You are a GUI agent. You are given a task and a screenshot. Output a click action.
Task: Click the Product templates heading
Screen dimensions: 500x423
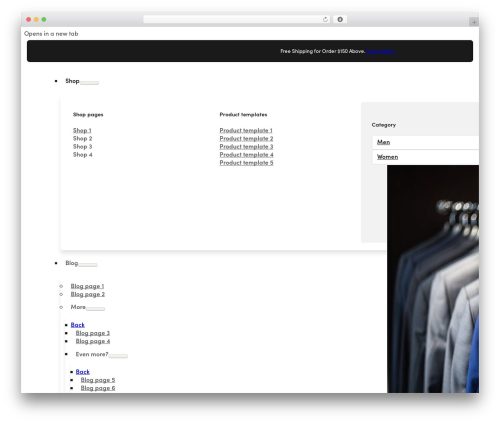(x=243, y=115)
